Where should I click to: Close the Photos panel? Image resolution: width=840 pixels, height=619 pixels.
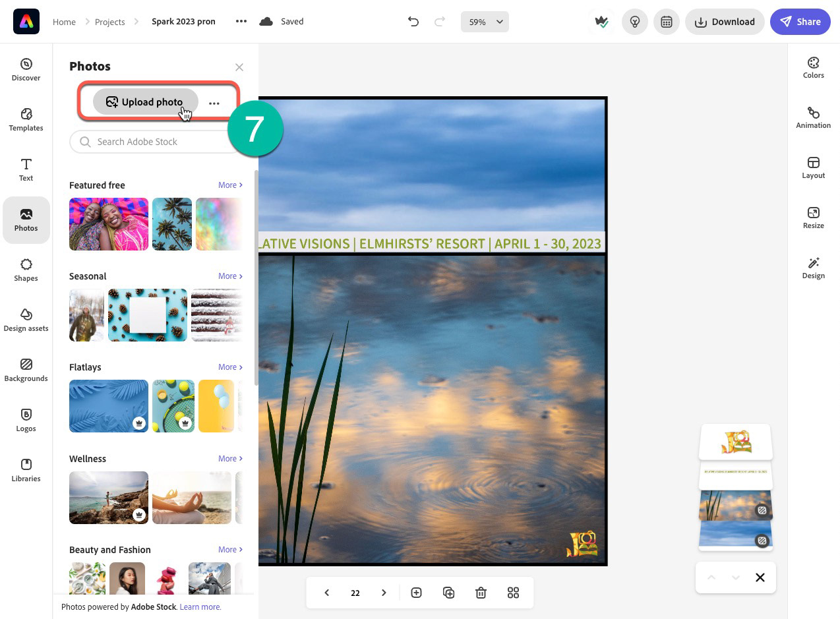pos(239,67)
